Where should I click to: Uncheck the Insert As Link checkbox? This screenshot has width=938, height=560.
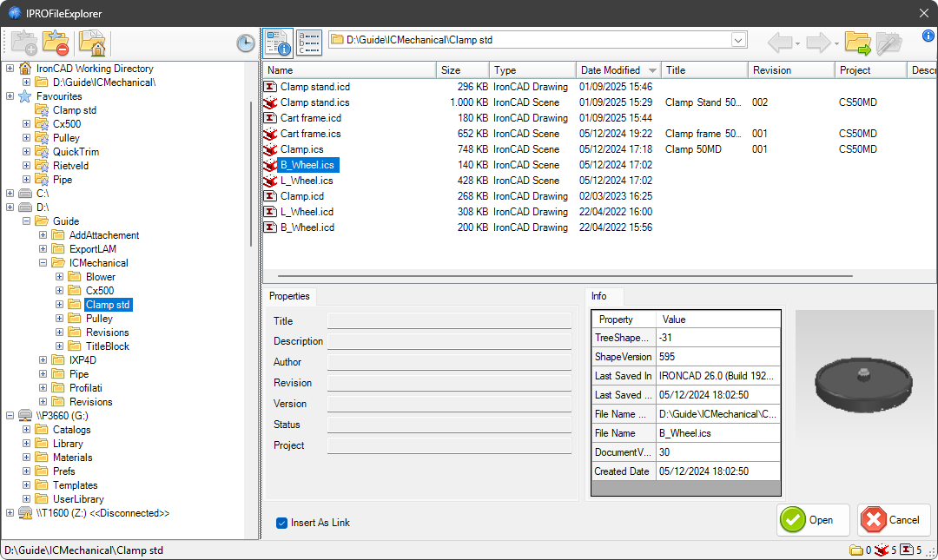(x=281, y=523)
